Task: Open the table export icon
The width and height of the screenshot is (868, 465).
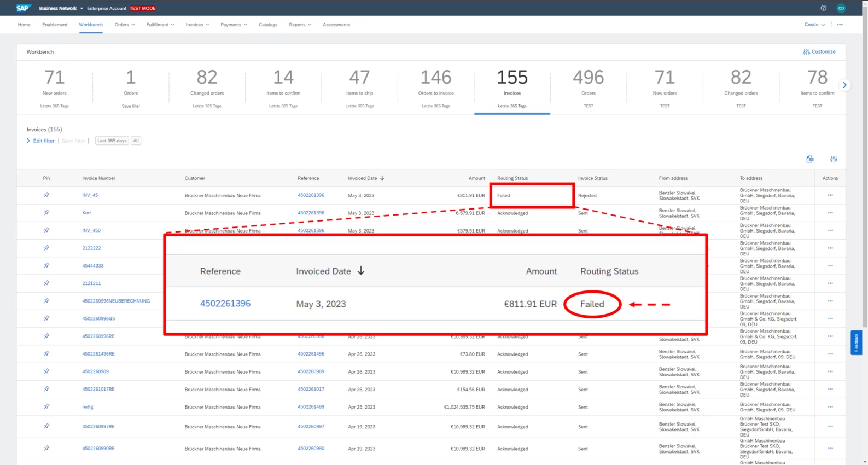Action: [x=809, y=159]
